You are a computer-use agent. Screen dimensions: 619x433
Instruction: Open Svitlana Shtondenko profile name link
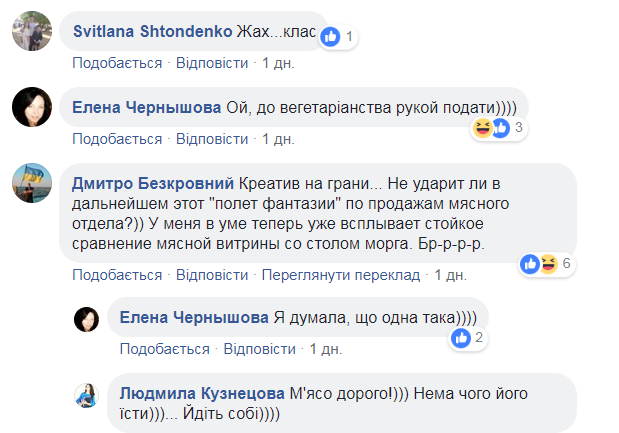click(153, 33)
